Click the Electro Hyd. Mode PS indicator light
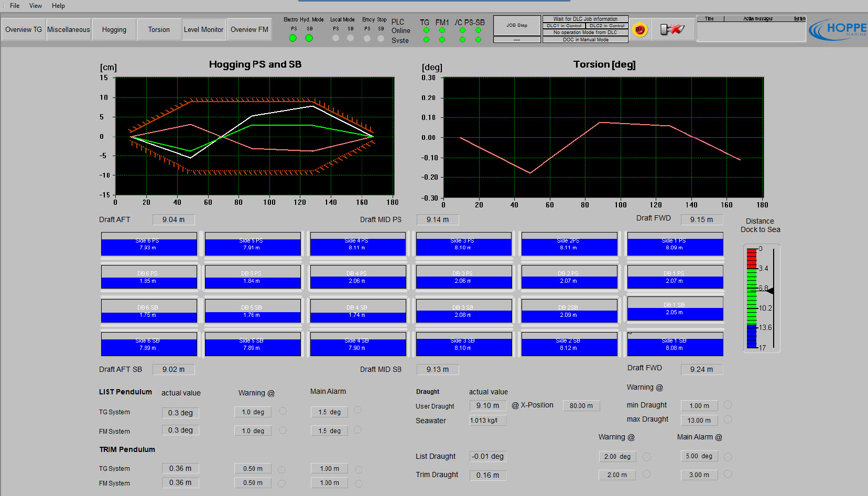This screenshot has width=868, height=496. pyautogui.click(x=293, y=38)
